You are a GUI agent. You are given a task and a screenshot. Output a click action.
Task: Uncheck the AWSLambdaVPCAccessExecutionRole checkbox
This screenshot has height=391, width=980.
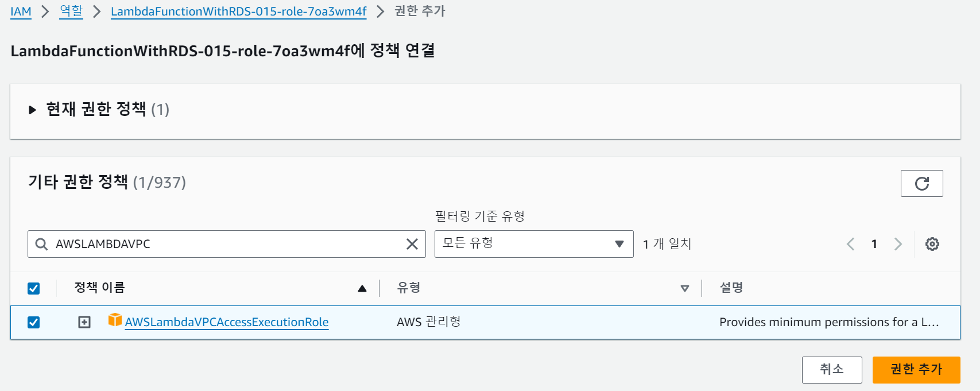tap(34, 322)
